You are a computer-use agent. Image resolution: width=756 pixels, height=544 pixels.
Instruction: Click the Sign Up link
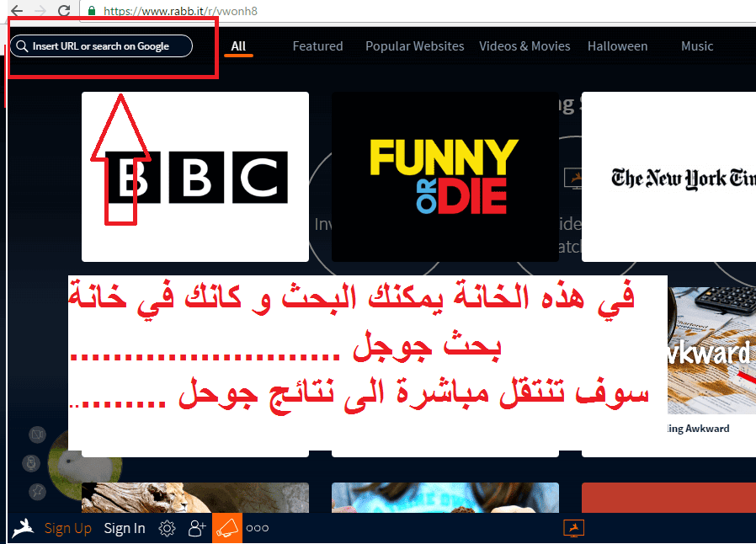point(67,529)
